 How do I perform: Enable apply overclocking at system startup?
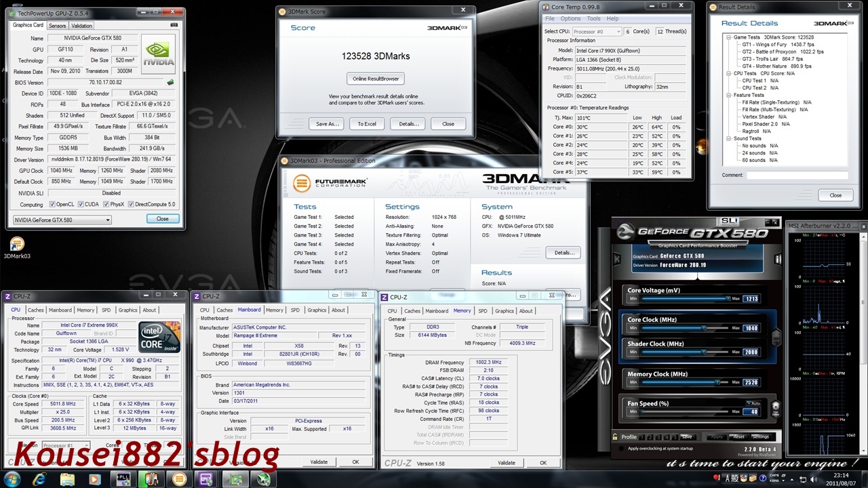click(621, 449)
